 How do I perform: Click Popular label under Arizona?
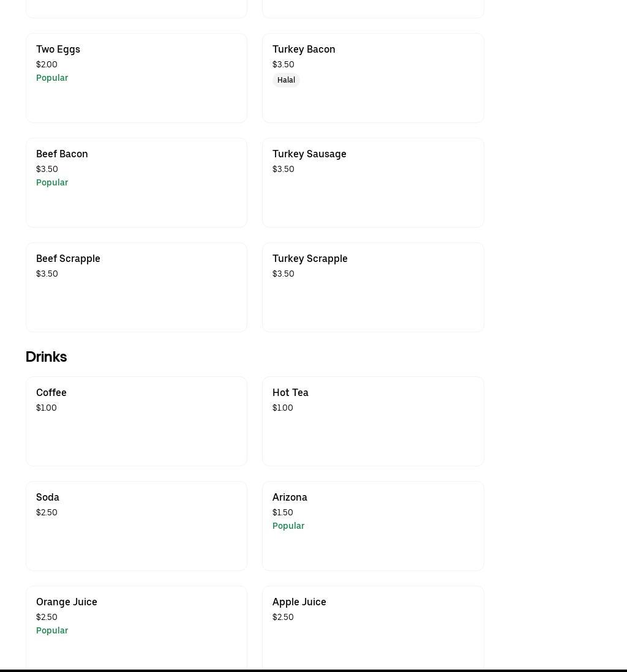point(288,526)
